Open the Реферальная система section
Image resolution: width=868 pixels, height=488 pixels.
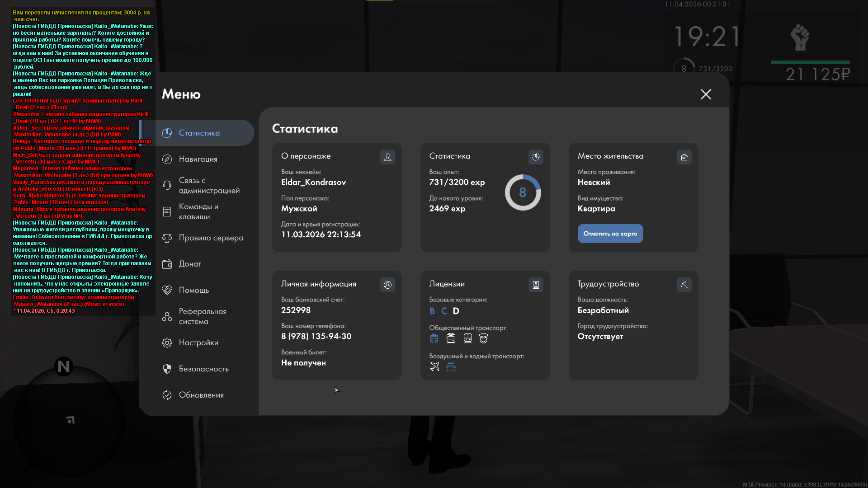[202, 316]
